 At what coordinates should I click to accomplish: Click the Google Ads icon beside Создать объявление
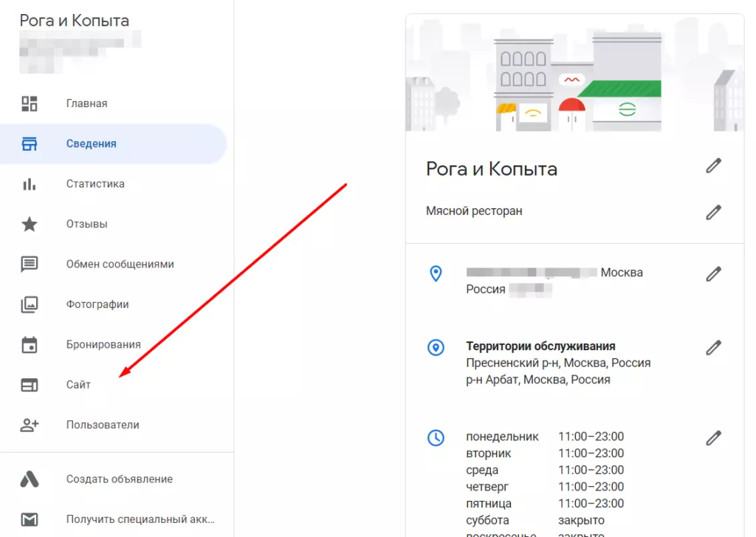[x=31, y=479]
